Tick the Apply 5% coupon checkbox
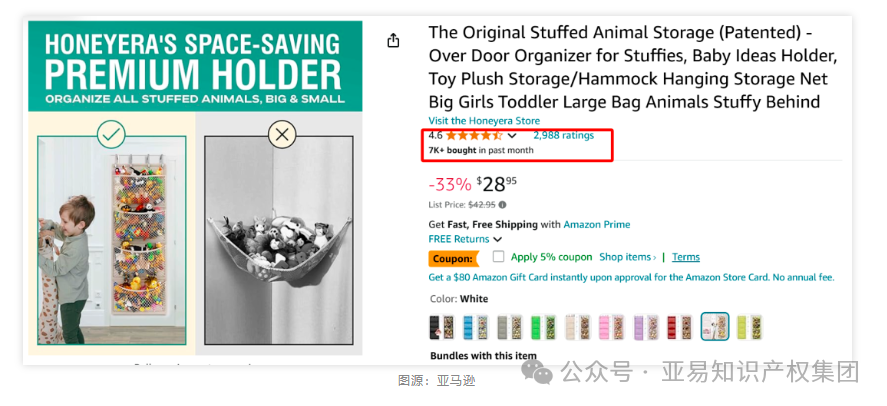Image resolution: width=887 pixels, height=406 pixels. pos(499,257)
